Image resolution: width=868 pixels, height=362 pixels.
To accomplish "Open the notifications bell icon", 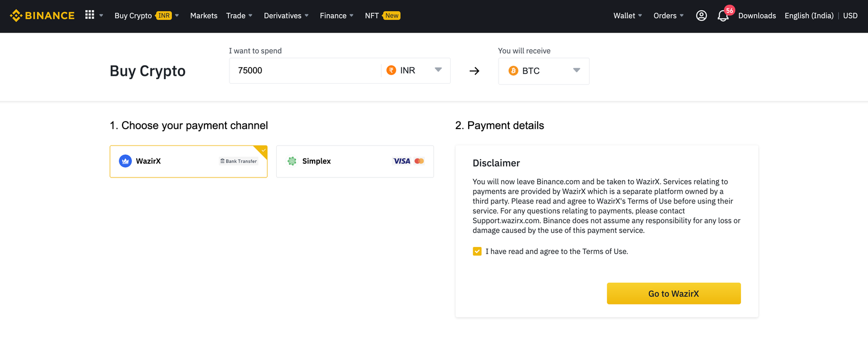I will point(723,16).
